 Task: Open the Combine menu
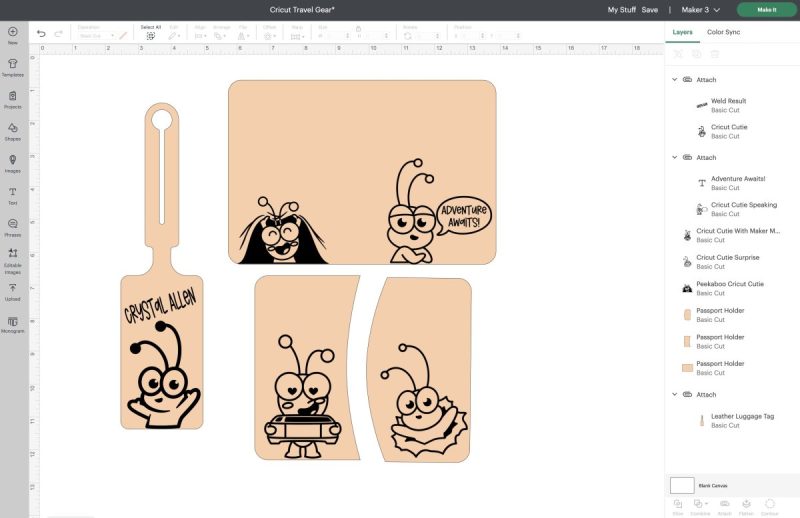click(700, 507)
